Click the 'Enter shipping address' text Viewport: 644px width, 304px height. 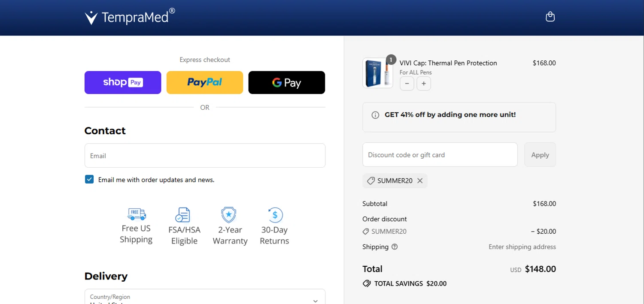point(522,247)
